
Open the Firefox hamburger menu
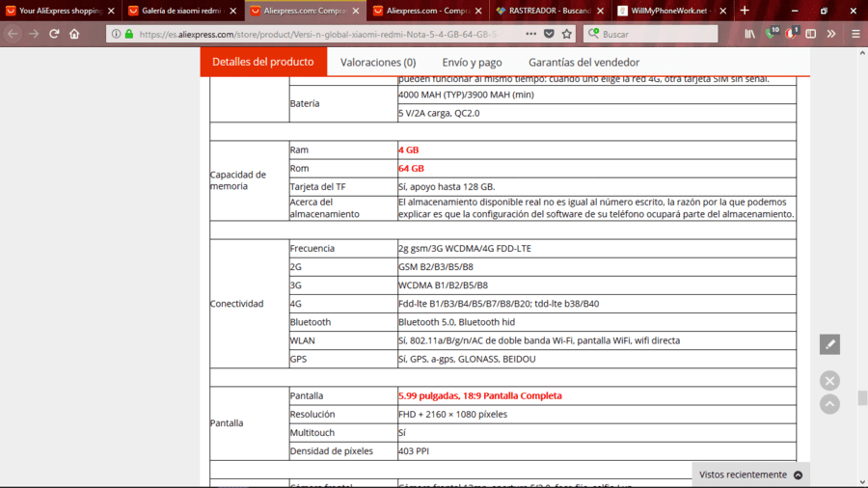(x=855, y=34)
